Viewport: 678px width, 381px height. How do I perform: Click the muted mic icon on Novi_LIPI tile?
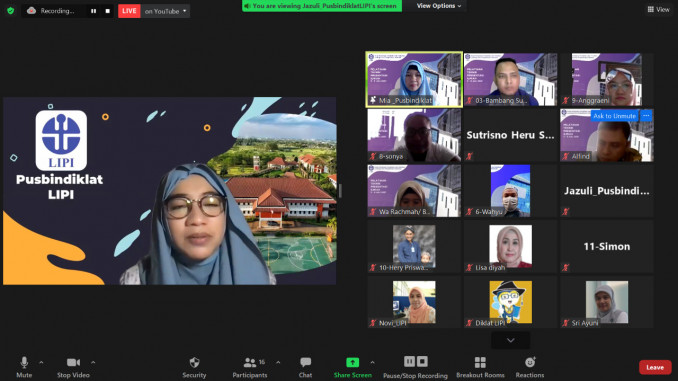pyautogui.click(x=373, y=323)
